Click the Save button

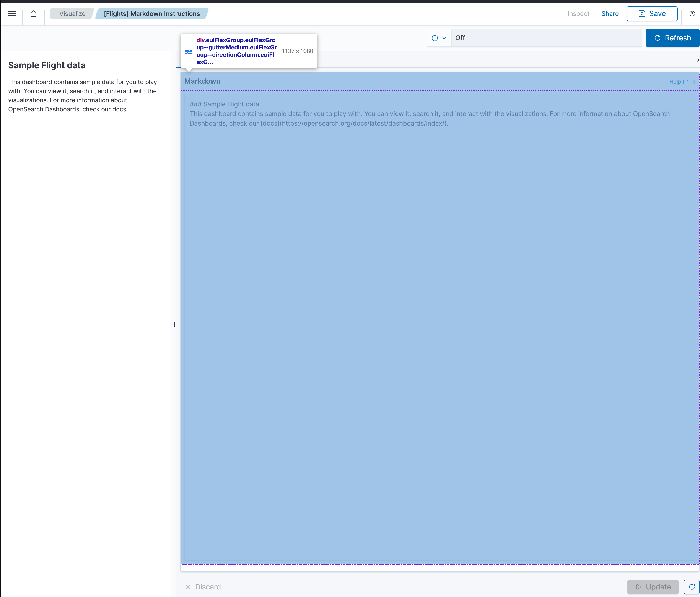coord(652,14)
